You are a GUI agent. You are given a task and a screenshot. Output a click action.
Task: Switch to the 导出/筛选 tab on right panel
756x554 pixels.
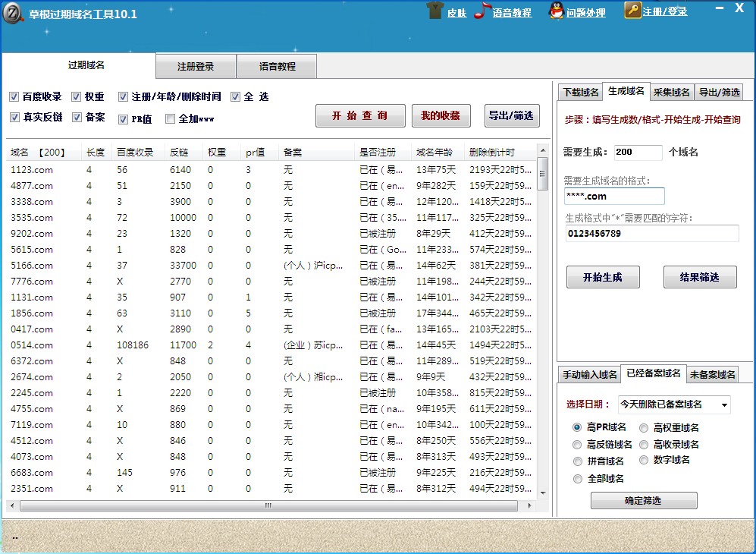click(x=720, y=92)
